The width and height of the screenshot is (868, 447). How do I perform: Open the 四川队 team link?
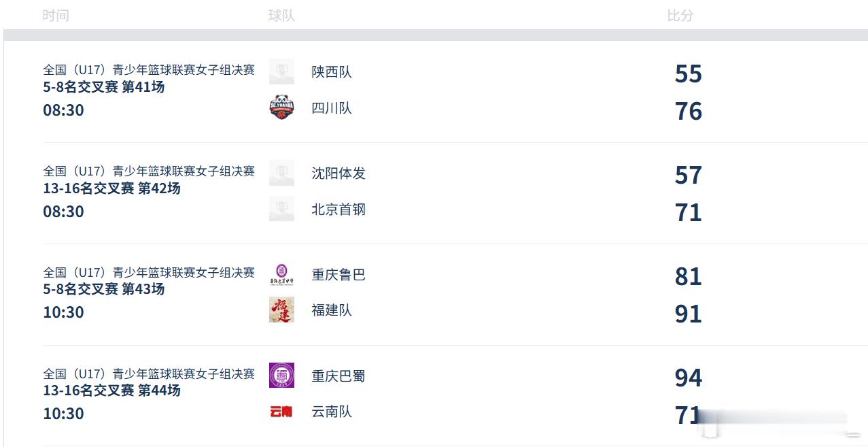pos(332,108)
